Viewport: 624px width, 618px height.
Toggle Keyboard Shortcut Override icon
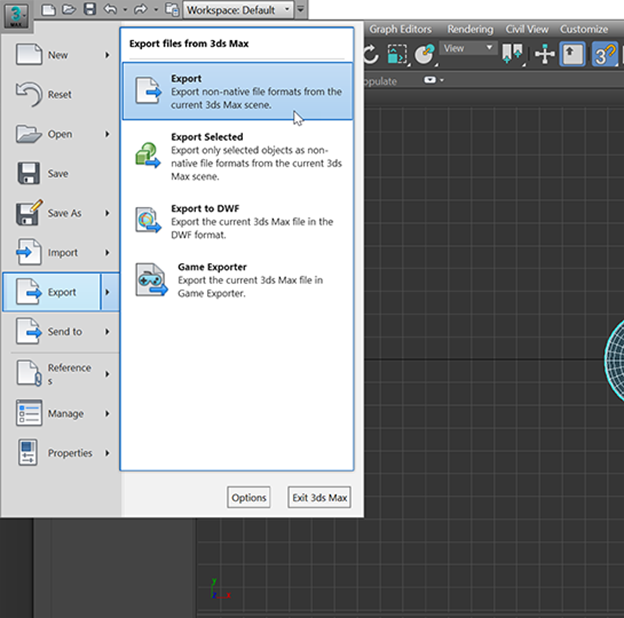pyautogui.click(x=572, y=54)
